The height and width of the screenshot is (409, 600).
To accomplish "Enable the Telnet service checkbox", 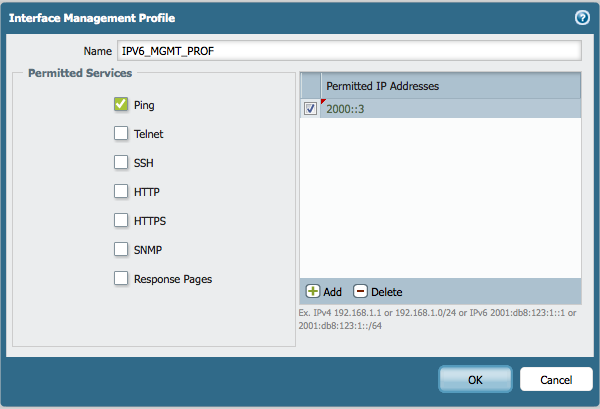I will pyautogui.click(x=121, y=133).
